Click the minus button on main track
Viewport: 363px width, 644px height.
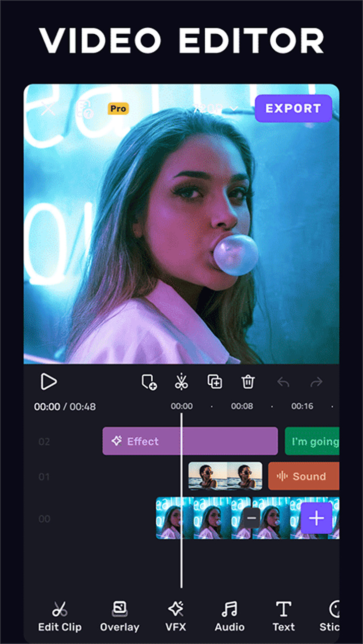(251, 518)
